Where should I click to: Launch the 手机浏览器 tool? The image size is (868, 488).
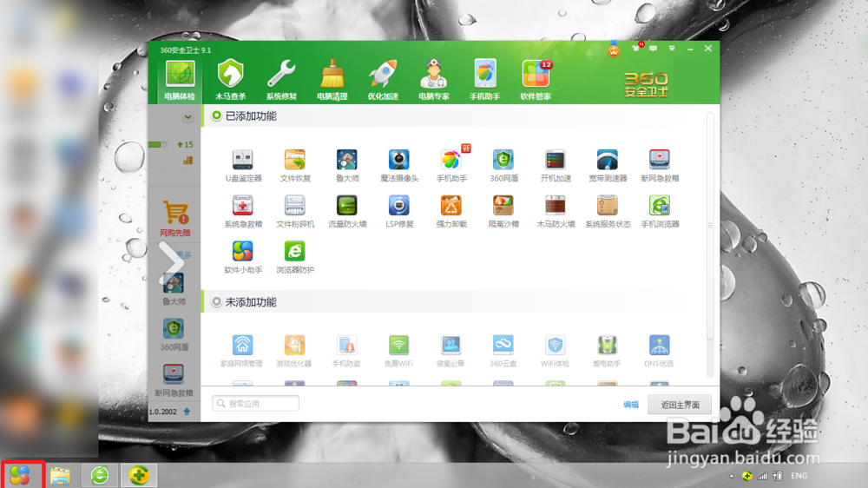point(660,212)
